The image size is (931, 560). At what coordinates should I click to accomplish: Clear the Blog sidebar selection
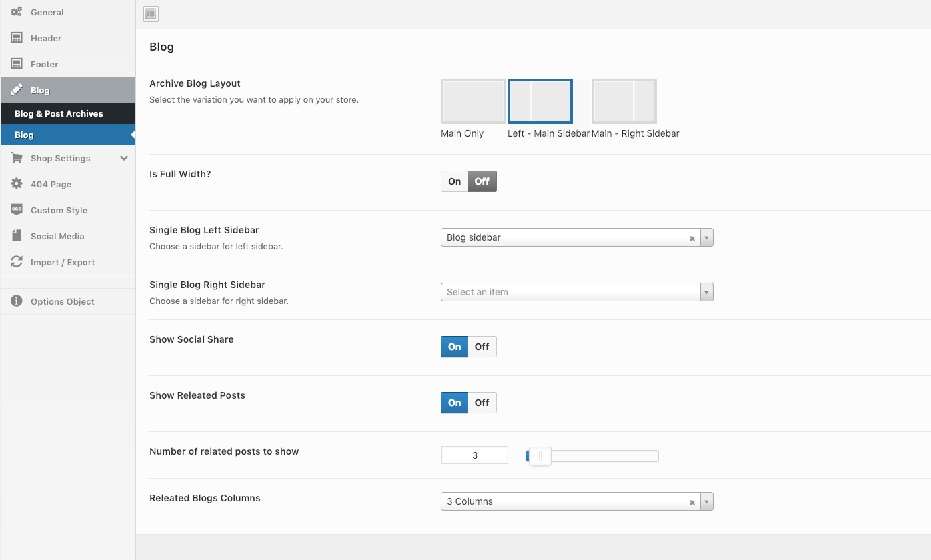point(692,238)
